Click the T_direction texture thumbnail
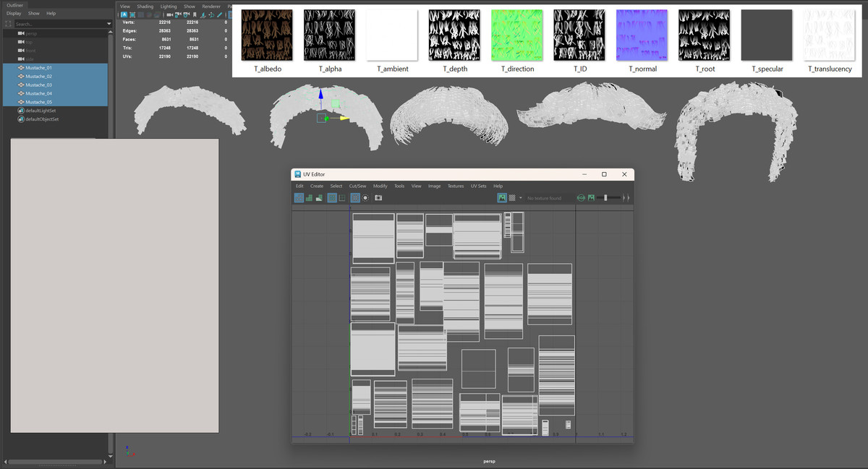 (x=516, y=35)
